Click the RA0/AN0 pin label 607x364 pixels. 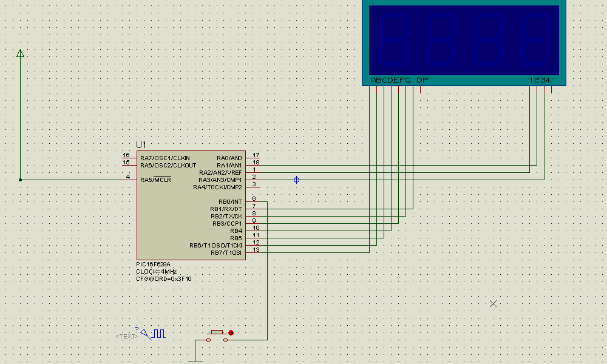229,158
